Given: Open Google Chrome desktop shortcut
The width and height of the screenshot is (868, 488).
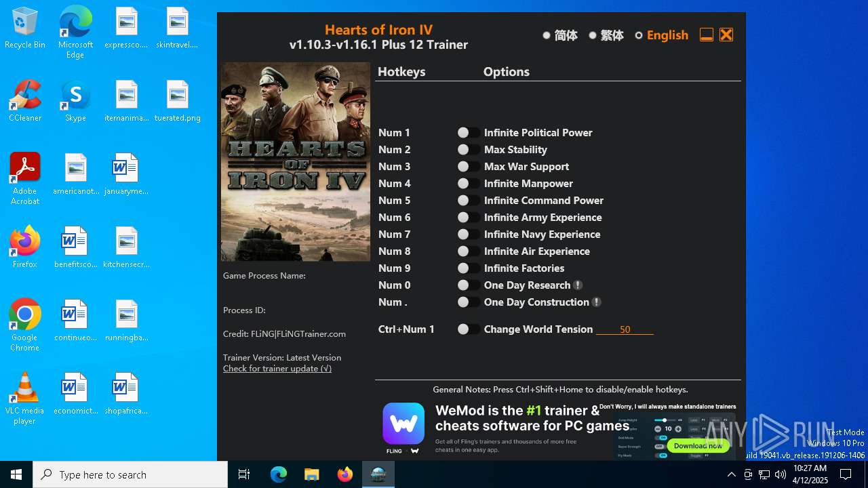Looking at the screenshot, I should coord(25,325).
